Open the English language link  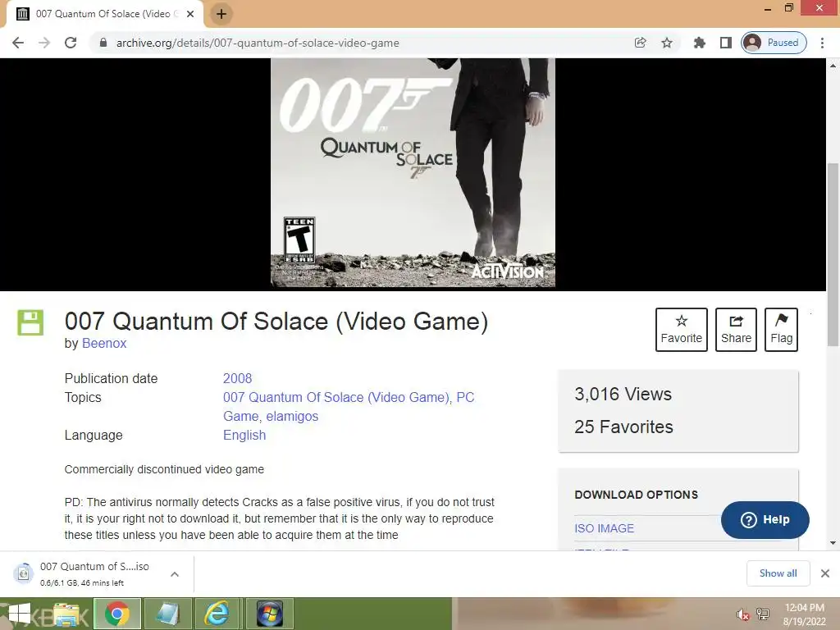click(244, 435)
